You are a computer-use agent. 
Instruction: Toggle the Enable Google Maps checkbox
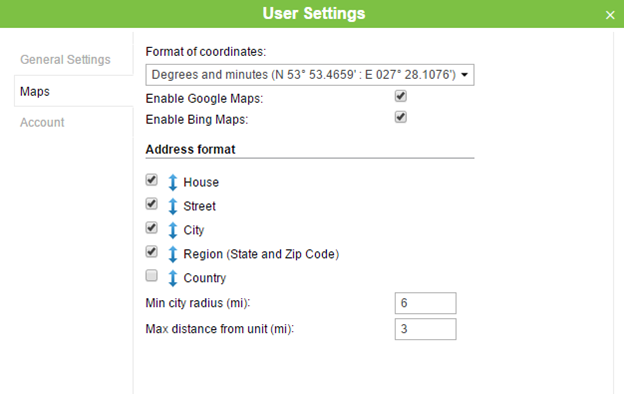[400, 96]
